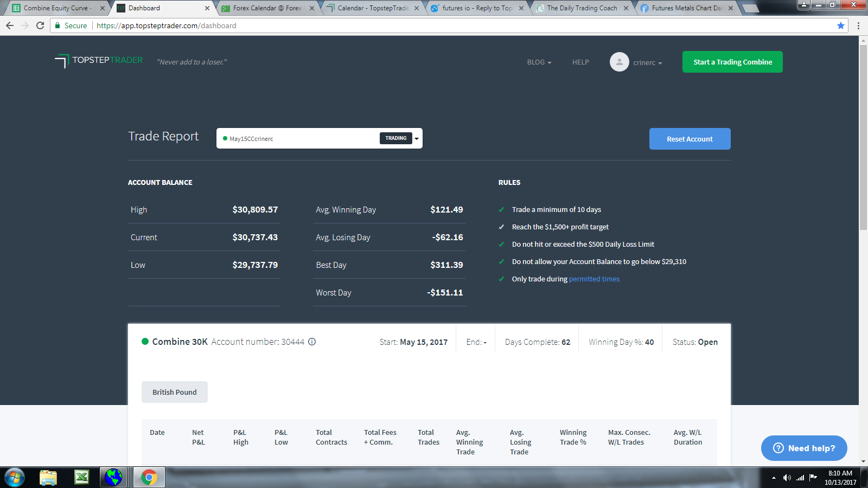Open File Explorer from taskbar
Viewport: 868px width, 488px height.
[48, 477]
